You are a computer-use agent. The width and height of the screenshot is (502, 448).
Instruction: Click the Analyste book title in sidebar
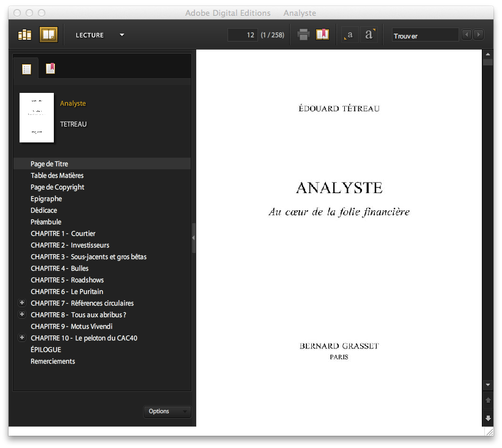coord(73,103)
